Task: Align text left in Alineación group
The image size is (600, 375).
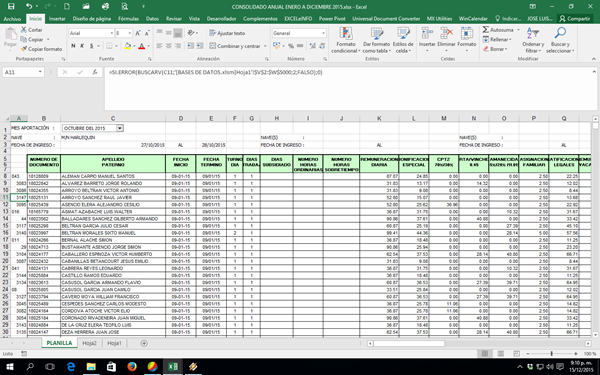Action: point(160,46)
